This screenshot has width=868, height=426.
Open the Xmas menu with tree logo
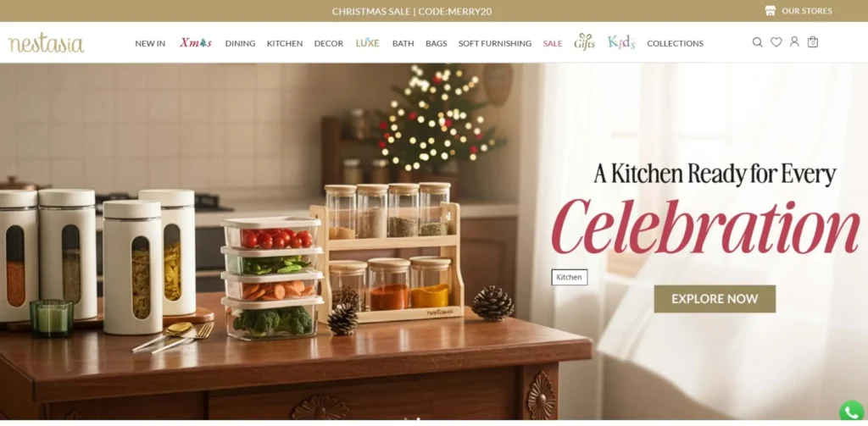coord(196,43)
